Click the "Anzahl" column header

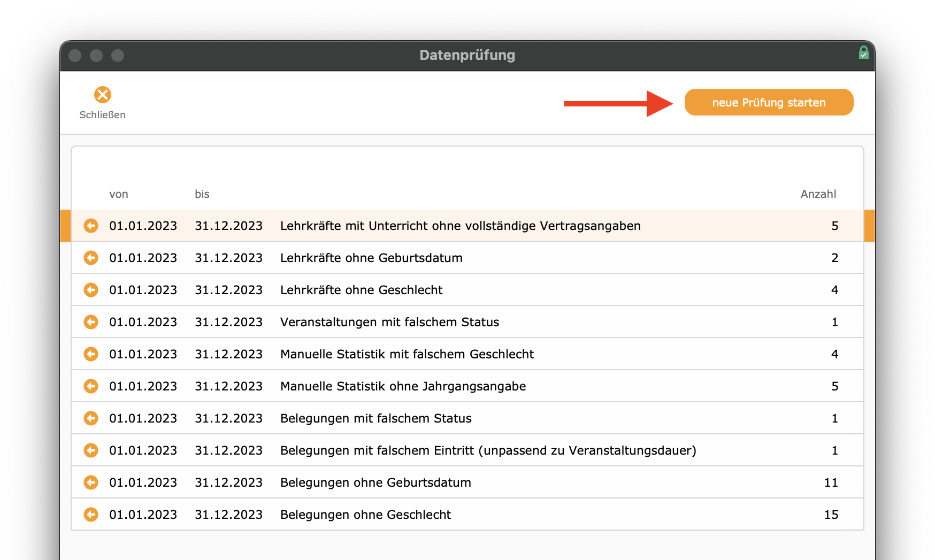click(x=818, y=194)
